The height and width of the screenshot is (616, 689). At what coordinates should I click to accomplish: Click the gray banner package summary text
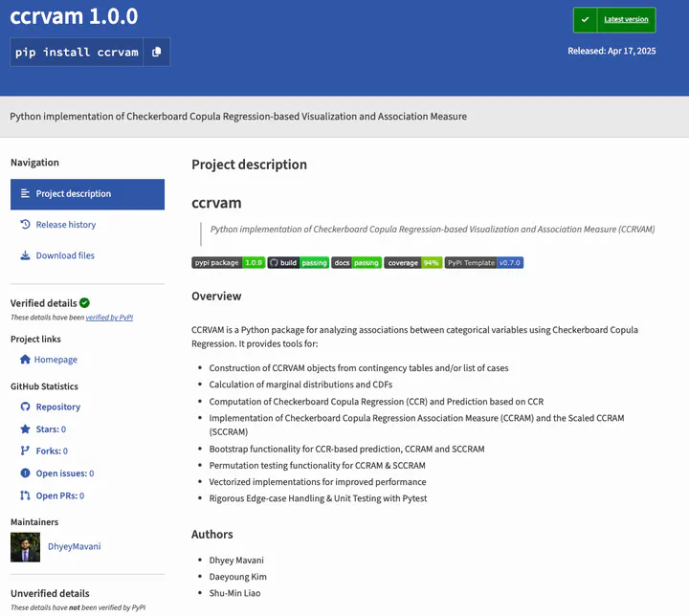pos(238,117)
